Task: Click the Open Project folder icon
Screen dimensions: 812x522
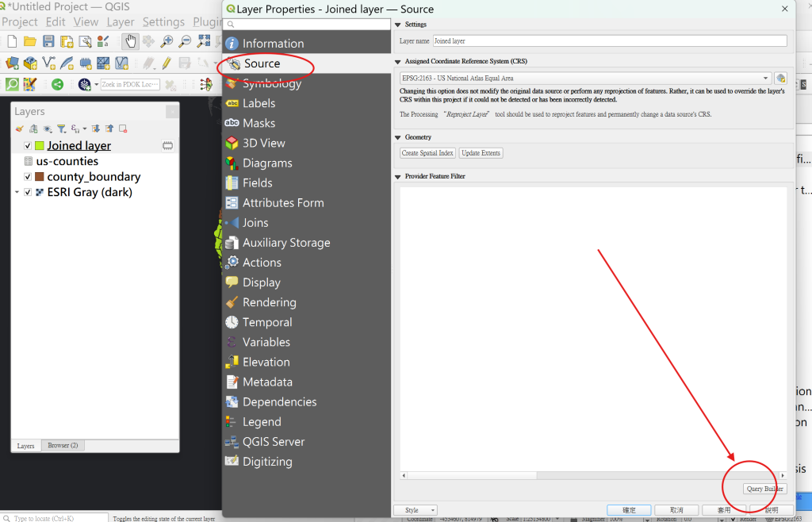Action: click(30, 41)
